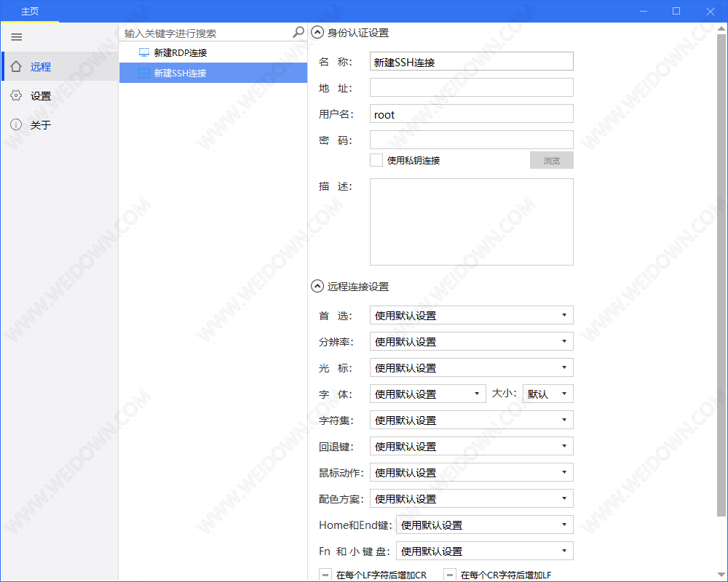
Task: Collapse the 身份认证设置 section
Action: point(317,32)
